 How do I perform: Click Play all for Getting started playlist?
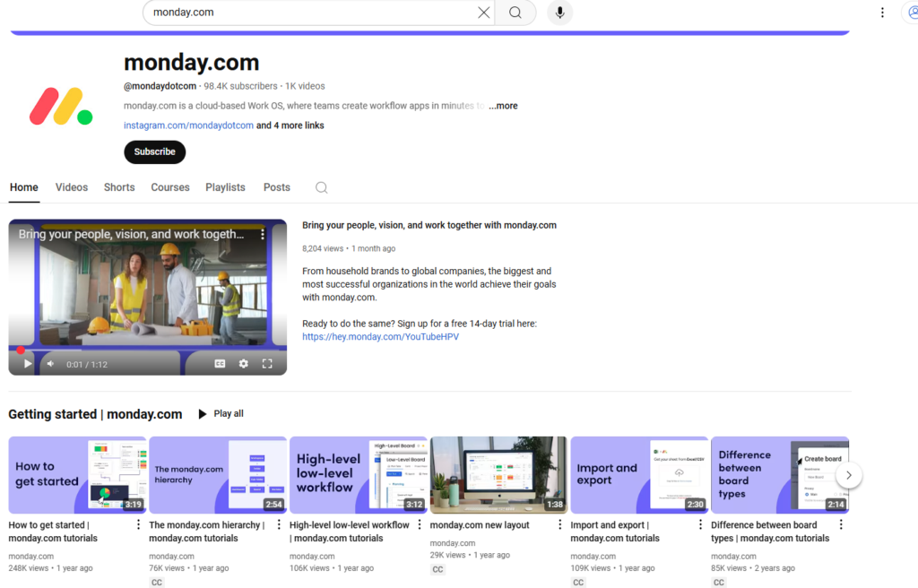221,414
